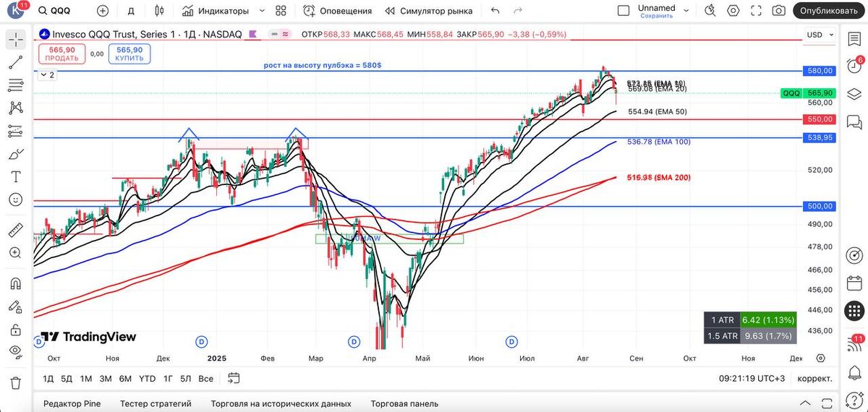The image size is (868, 412).
Task: Enter fullscreen mode
Action: 756,11
